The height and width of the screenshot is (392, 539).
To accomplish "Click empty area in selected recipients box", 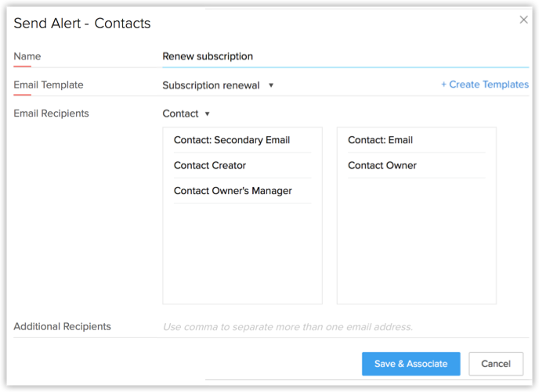I will point(416,243).
